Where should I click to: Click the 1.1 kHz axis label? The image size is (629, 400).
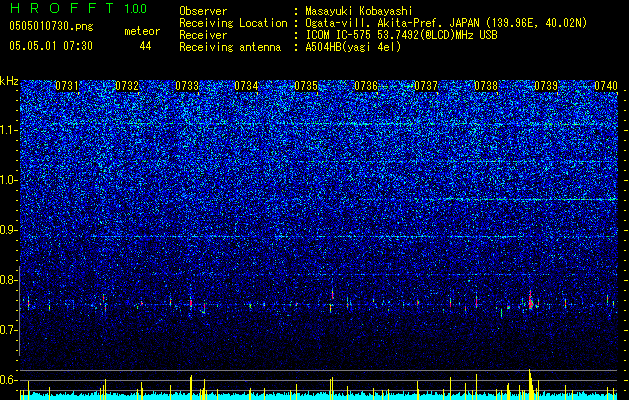pos(9,130)
